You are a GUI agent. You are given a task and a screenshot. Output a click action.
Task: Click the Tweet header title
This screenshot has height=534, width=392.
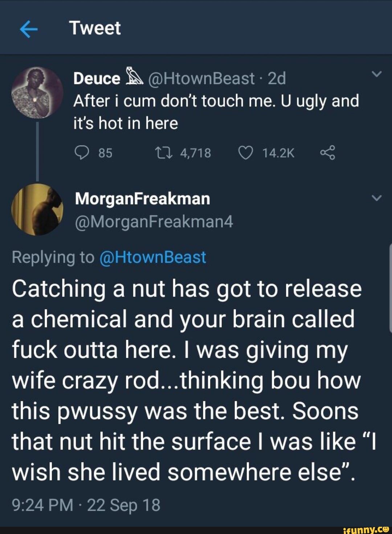(95, 28)
